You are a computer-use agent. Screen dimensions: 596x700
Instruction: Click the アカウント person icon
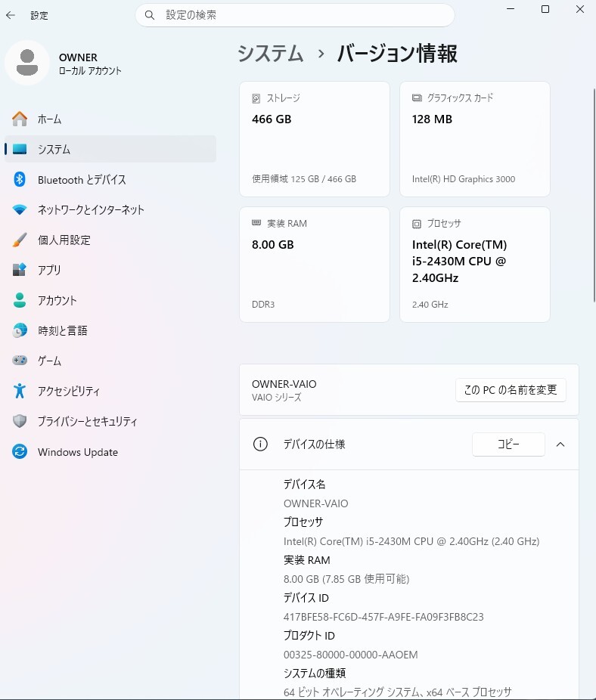point(20,300)
